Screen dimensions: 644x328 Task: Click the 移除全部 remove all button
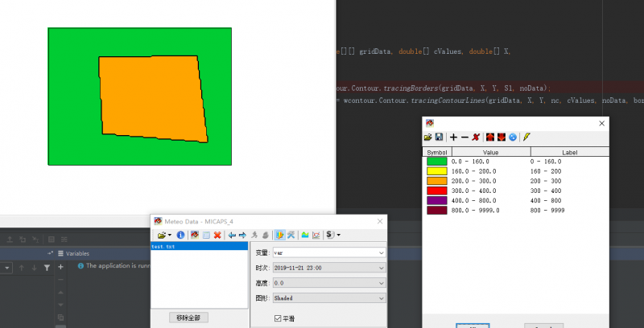(192, 318)
